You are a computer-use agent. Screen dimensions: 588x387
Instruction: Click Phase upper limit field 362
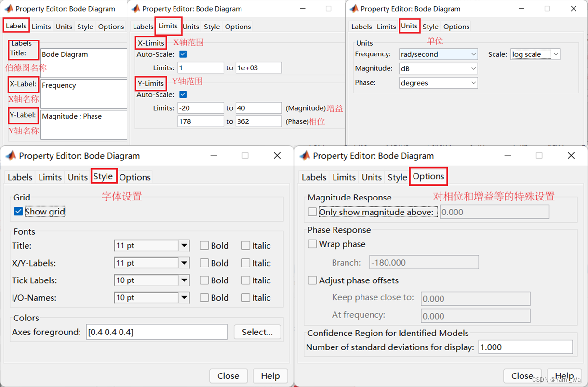259,121
